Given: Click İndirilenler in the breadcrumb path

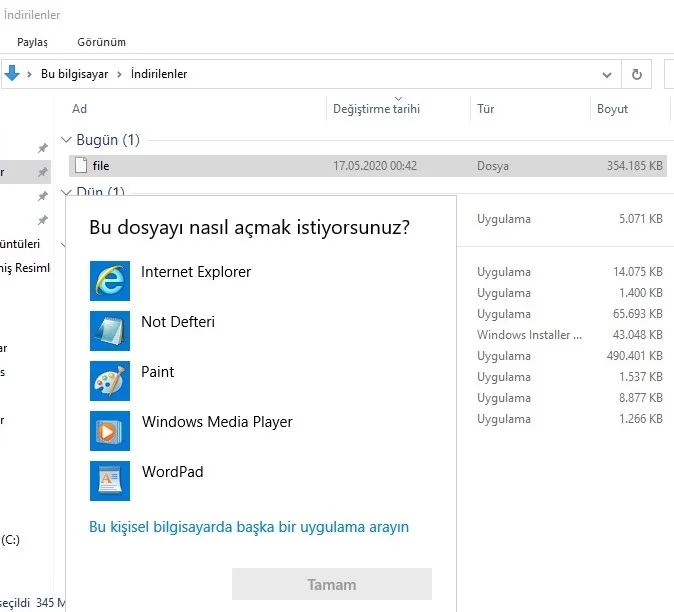Looking at the screenshot, I should [x=159, y=74].
